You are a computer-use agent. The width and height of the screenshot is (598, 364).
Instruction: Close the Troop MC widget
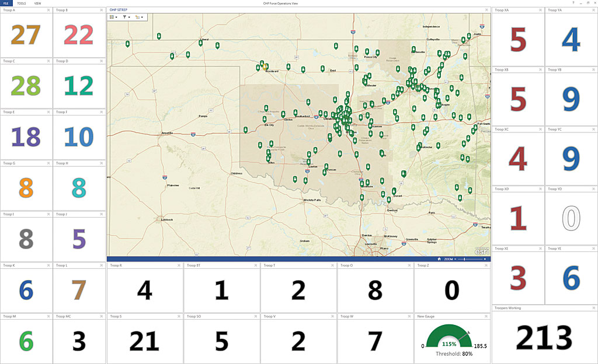pyautogui.click(x=102, y=316)
